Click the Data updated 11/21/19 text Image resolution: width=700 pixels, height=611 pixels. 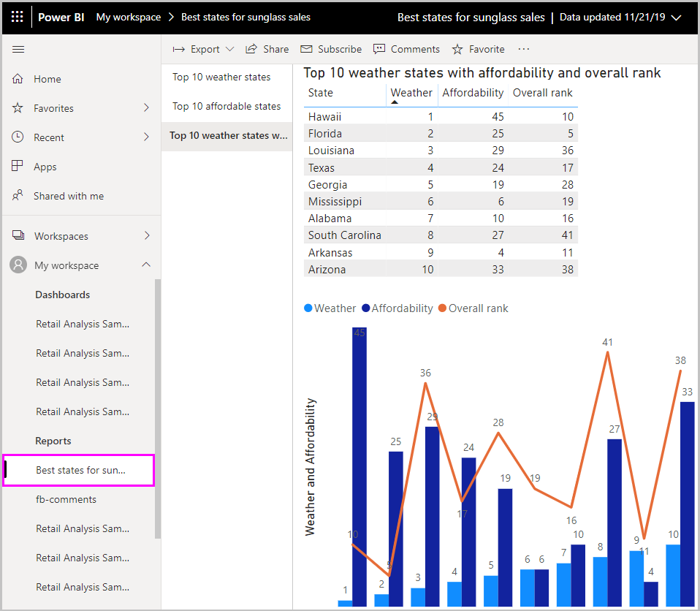coord(612,17)
